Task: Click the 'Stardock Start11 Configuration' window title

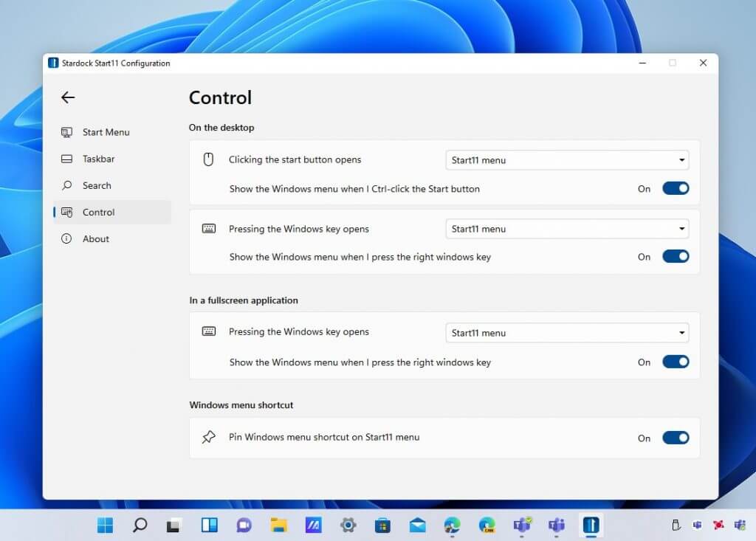Action: point(116,63)
